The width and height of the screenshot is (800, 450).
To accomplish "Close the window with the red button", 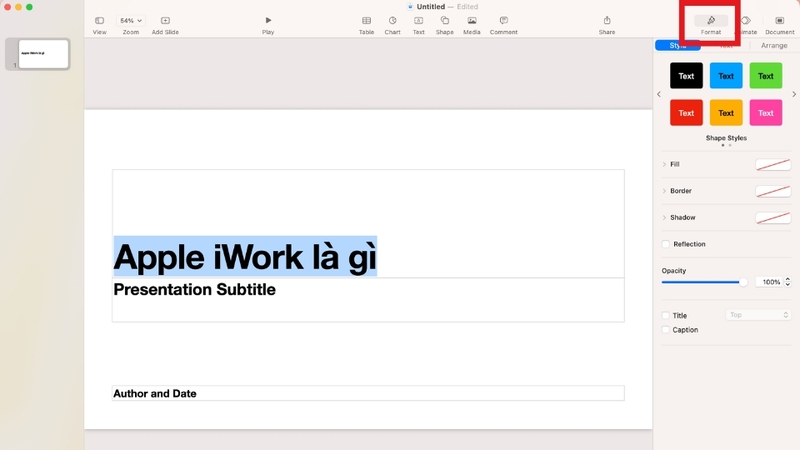I will (8, 7).
